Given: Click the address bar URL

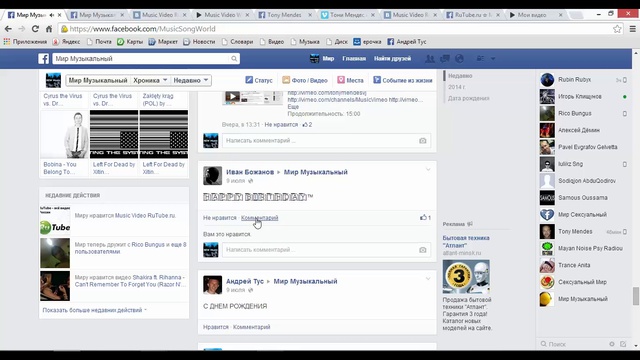Looking at the screenshot, I should coord(142,29).
